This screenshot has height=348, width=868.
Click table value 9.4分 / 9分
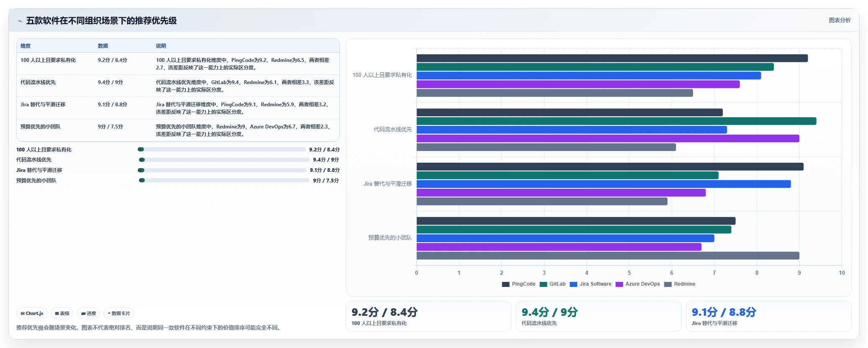click(x=110, y=82)
